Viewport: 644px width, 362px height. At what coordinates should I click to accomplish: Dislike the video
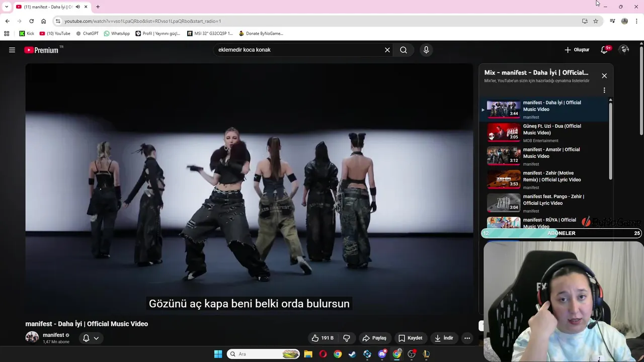coord(346,338)
